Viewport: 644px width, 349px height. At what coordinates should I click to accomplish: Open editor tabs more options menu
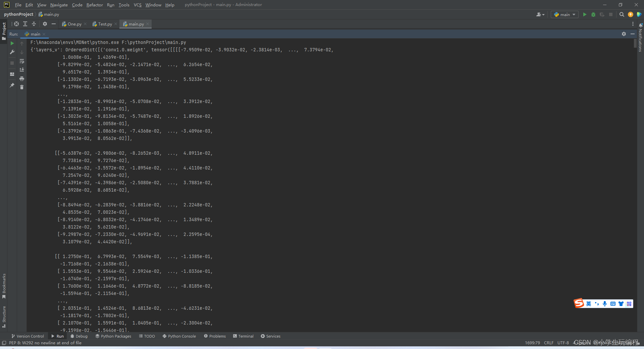[x=633, y=24]
